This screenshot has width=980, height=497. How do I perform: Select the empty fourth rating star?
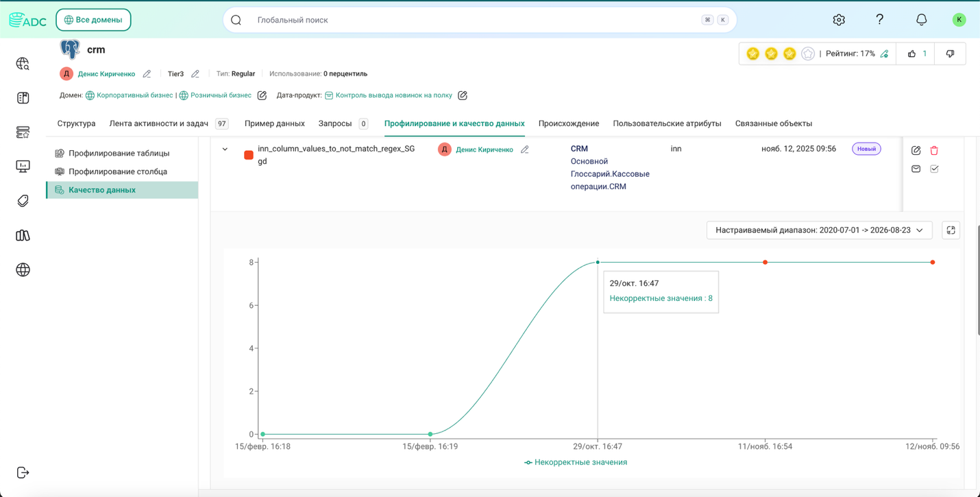[x=808, y=53]
